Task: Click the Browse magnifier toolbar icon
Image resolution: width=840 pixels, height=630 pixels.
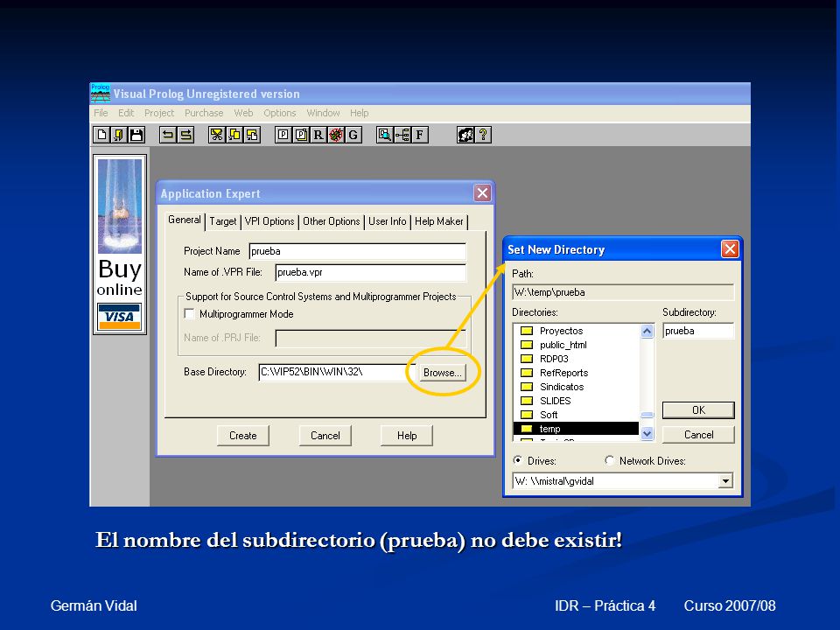Action: (x=385, y=135)
